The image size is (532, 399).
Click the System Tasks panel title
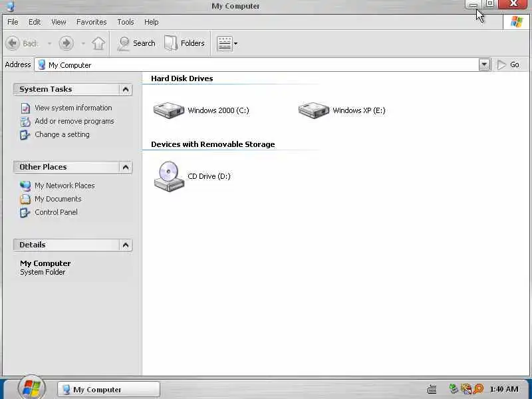point(45,89)
